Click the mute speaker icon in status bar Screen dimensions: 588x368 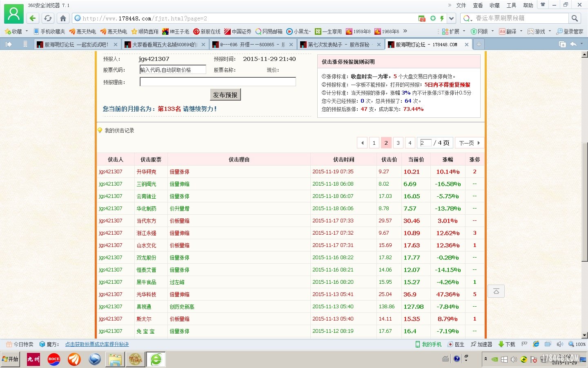click(x=560, y=344)
